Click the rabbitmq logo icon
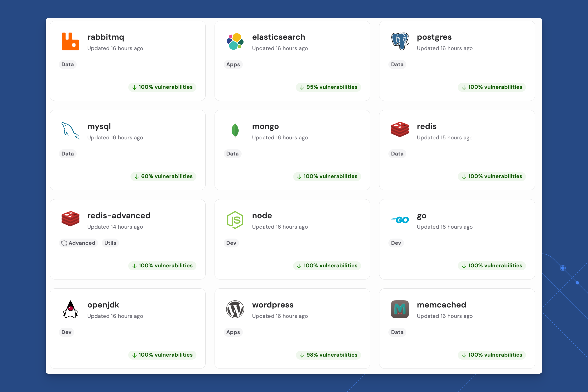This screenshot has height=392, width=588. (71, 41)
